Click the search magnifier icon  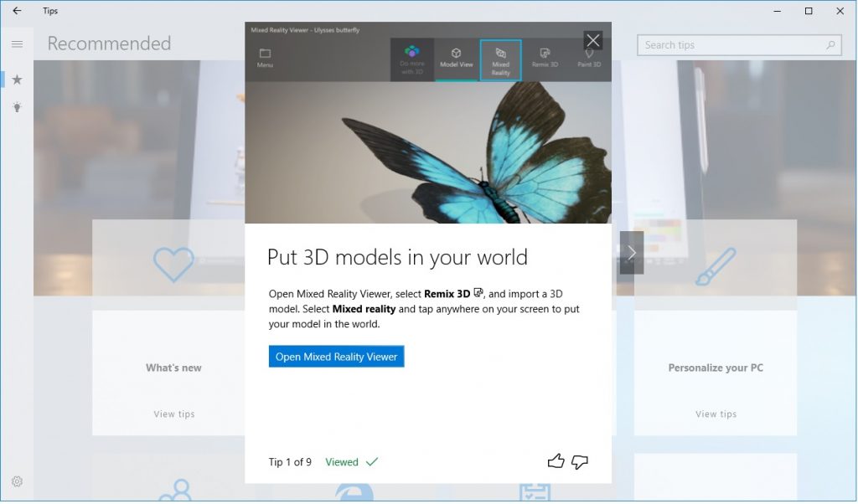tap(830, 45)
